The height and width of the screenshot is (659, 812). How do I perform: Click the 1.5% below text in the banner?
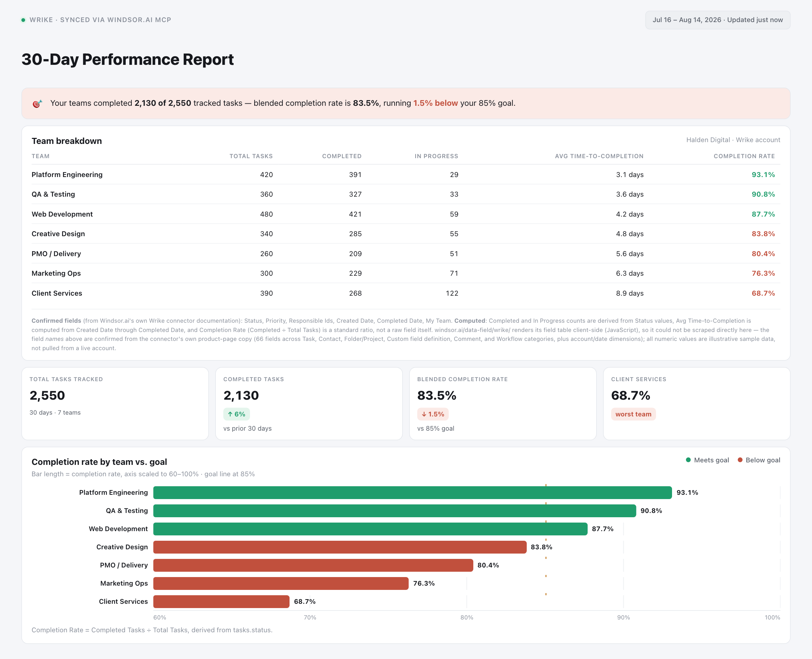click(436, 103)
